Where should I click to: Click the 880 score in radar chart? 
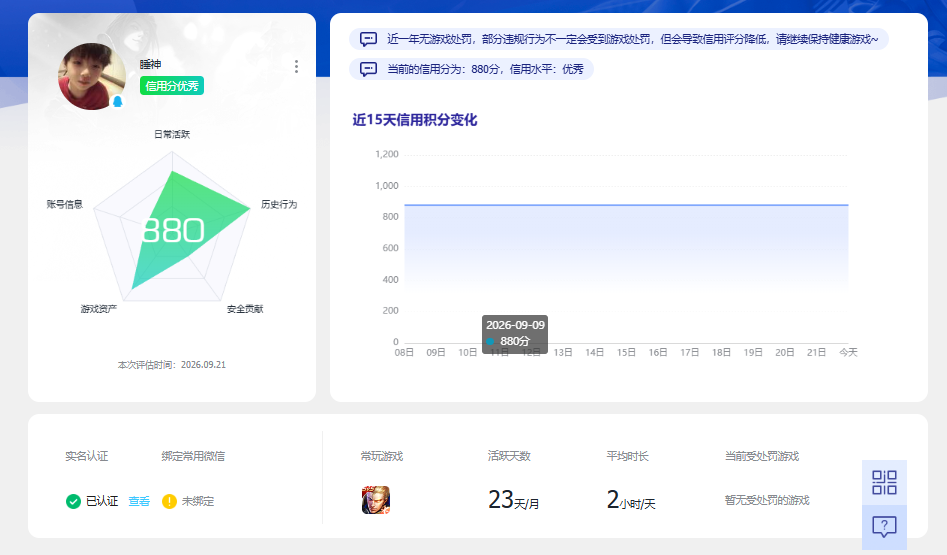(173, 231)
